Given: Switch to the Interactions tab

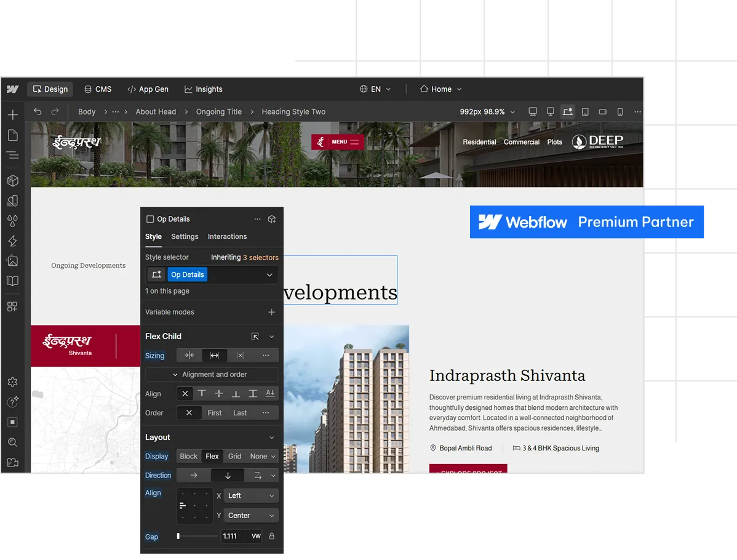Looking at the screenshot, I should (x=227, y=236).
